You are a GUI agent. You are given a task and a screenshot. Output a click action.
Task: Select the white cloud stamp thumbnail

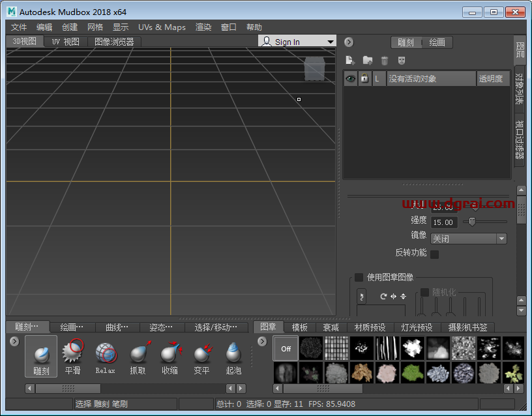coord(412,348)
